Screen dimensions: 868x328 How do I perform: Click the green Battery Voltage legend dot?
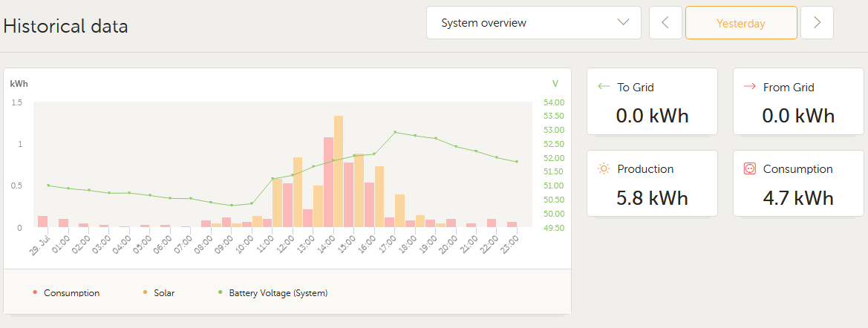click(x=221, y=292)
